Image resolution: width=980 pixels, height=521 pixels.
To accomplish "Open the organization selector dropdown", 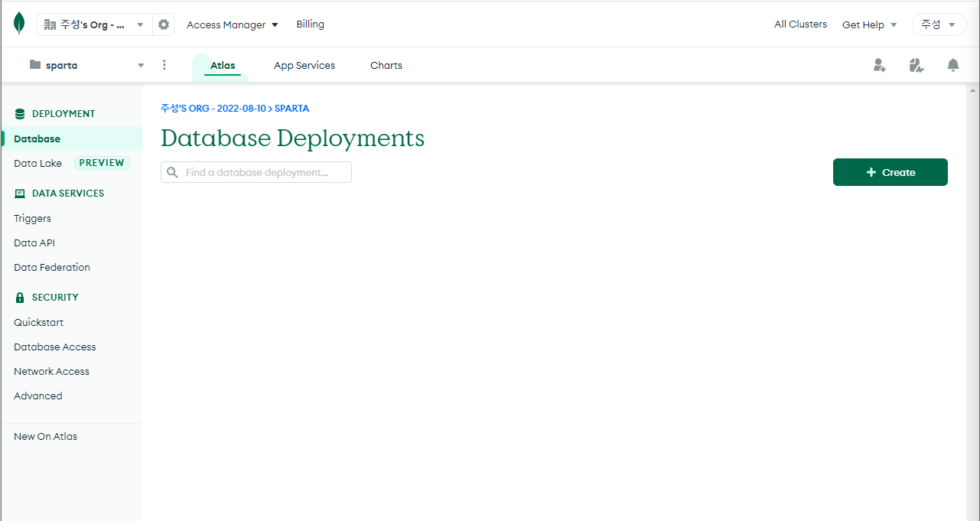I will point(95,24).
